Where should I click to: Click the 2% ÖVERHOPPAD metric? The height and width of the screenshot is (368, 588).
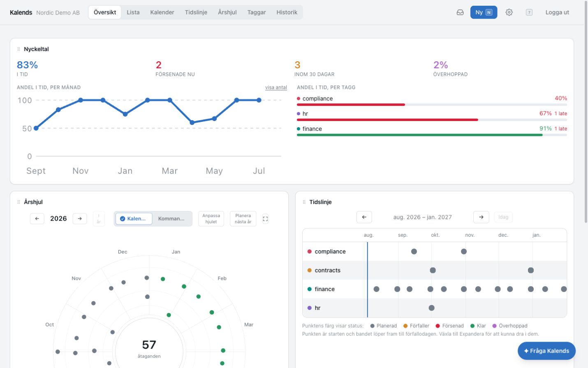450,68
